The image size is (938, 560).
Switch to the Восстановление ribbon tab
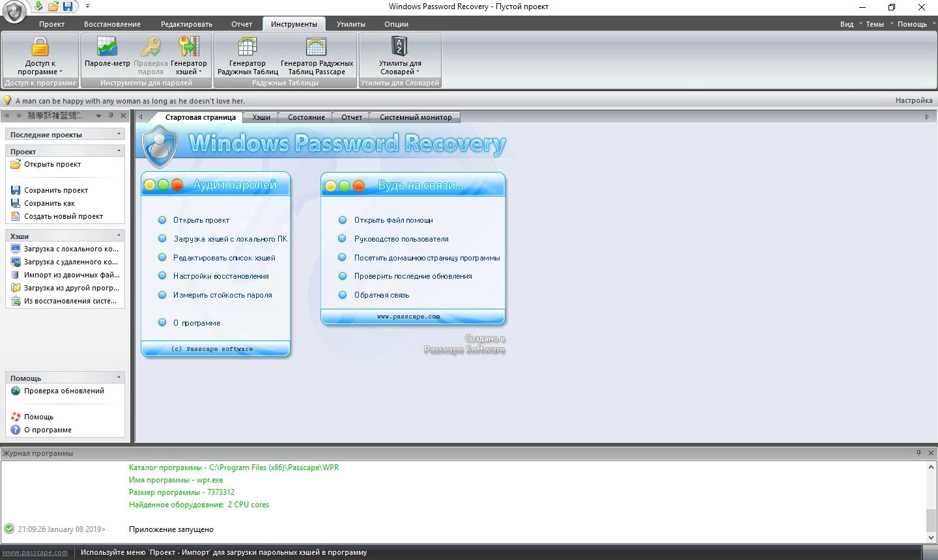tap(112, 24)
